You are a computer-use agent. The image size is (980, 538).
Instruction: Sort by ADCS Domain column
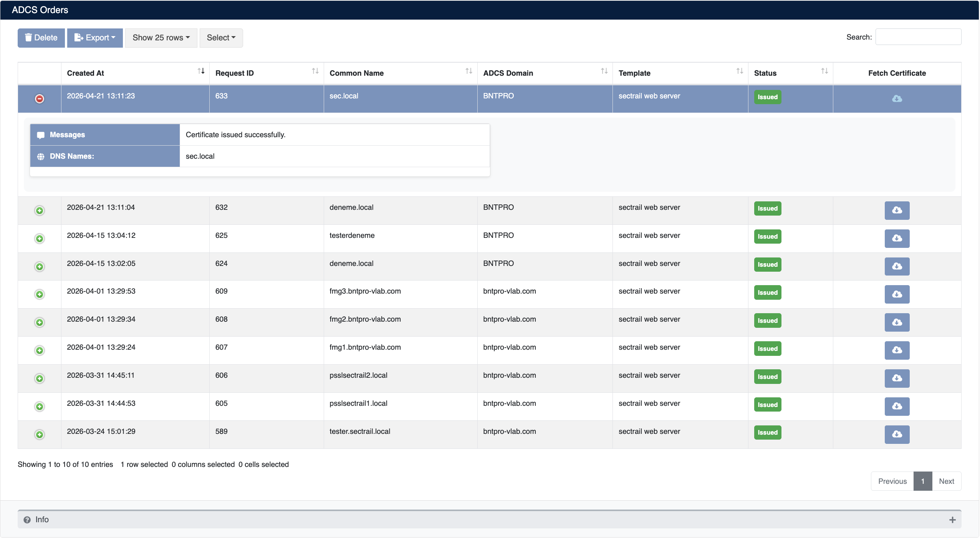tap(545, 73)
